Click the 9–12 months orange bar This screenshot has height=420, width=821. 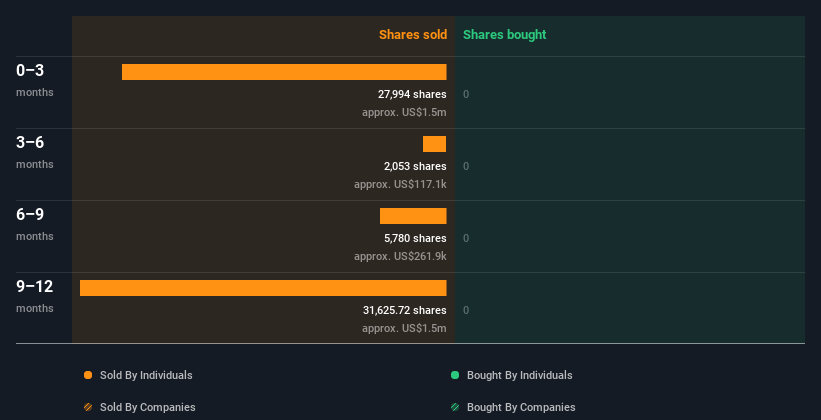(263, 288)
